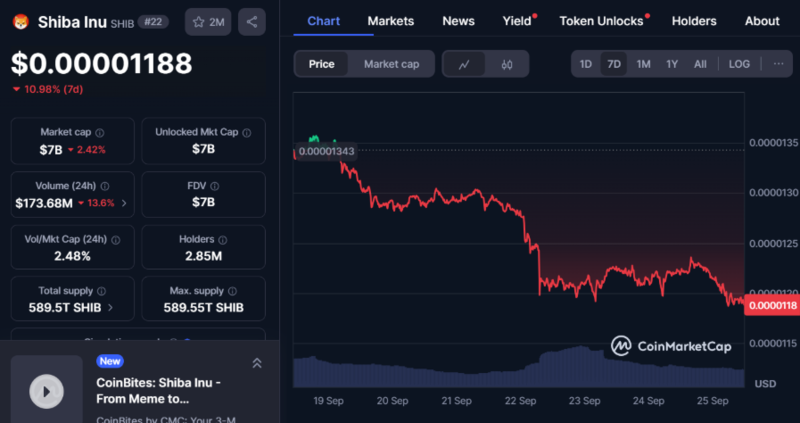Switch chart to Market cap view
800x423 pixels.
click(392, 64)
